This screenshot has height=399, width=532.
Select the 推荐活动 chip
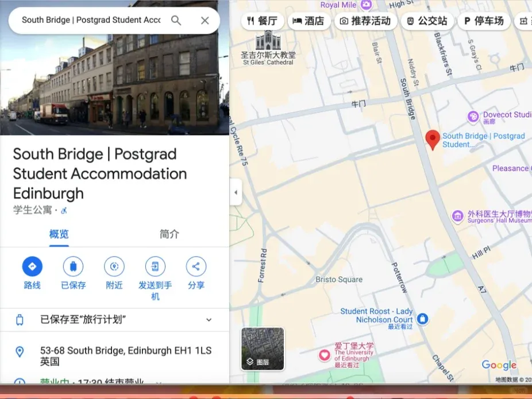coord(365,21)
